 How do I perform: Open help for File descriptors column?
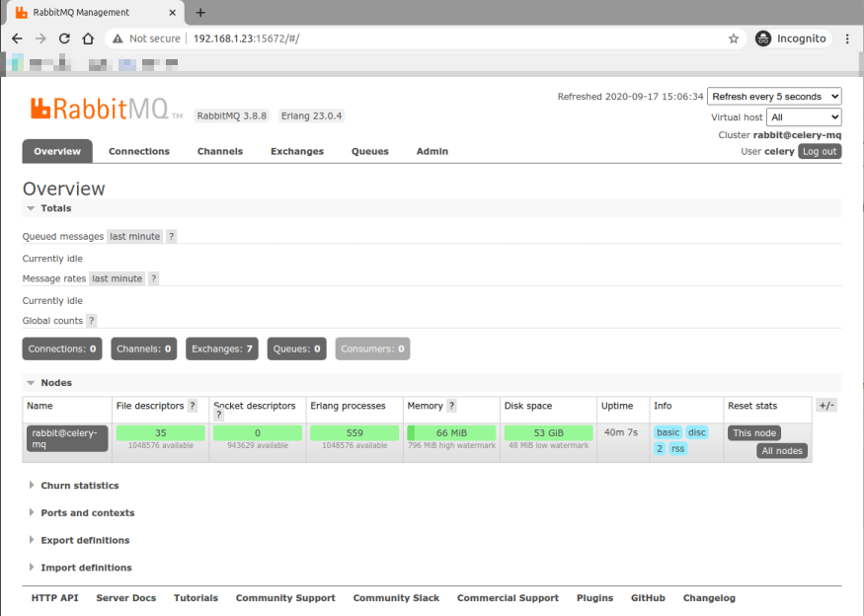coord(191,406)
